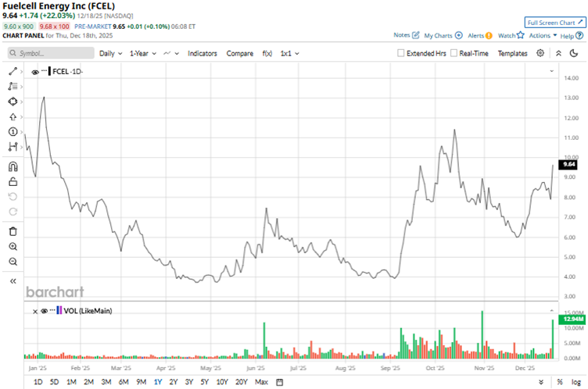The height and width of the screenshot is (389, 588).
Task: Open the Alerts bell icon
Action: (489, 36)
